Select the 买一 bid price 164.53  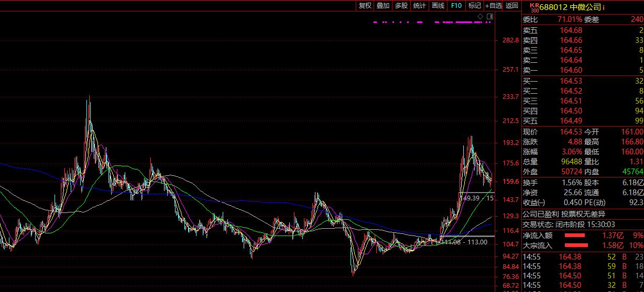(571, 81)
